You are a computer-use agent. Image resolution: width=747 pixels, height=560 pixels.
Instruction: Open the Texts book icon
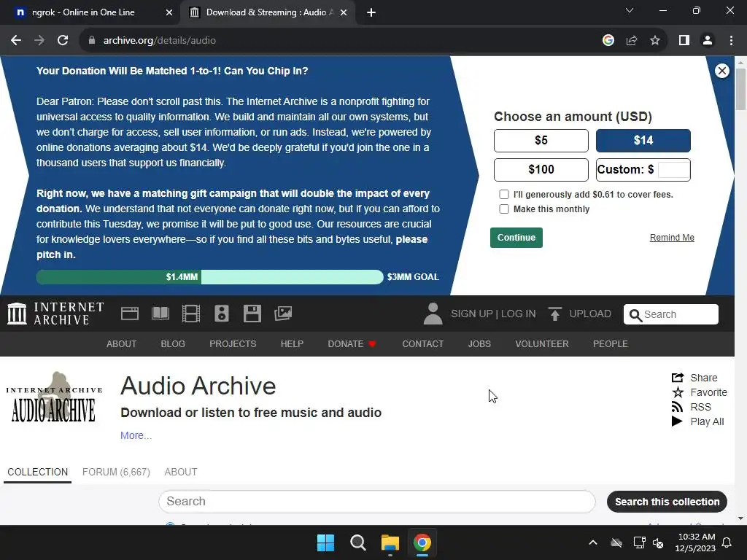pos(160,314)
